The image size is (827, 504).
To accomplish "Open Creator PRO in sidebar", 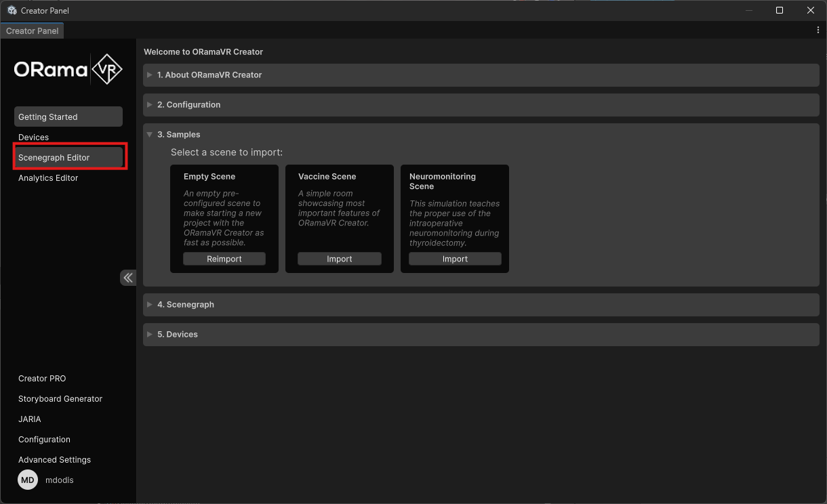I will tap(42, 379).
